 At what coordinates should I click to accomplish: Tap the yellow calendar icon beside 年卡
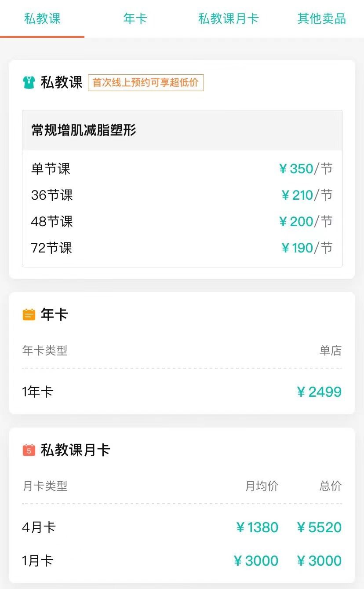tap(29, 315)
